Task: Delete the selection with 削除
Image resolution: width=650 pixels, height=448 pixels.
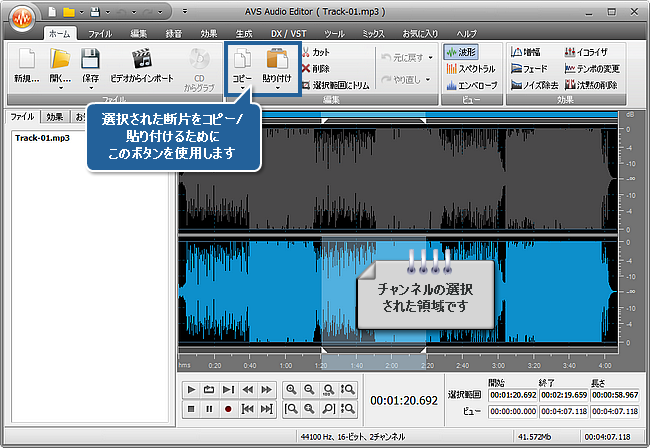Action: [x=316, y=68]
